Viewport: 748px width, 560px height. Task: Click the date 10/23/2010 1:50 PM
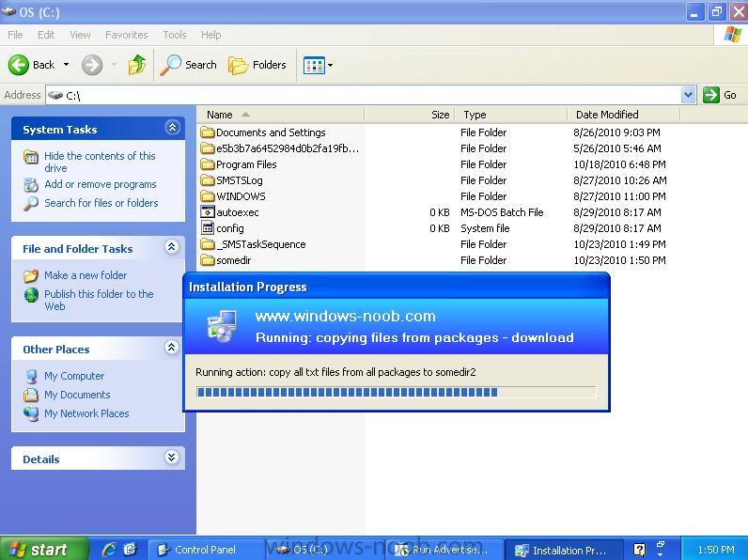(x=619, y=260)
